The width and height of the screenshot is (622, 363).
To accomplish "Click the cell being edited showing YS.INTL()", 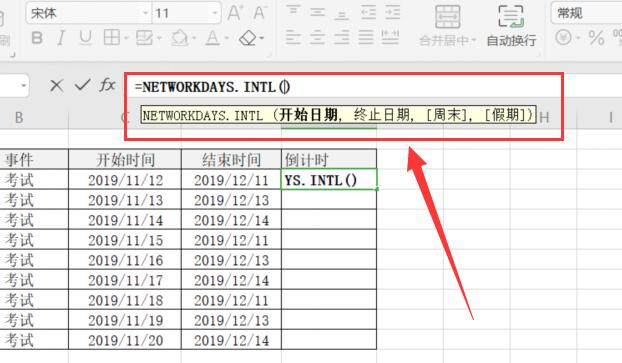I will pos(329,180).
